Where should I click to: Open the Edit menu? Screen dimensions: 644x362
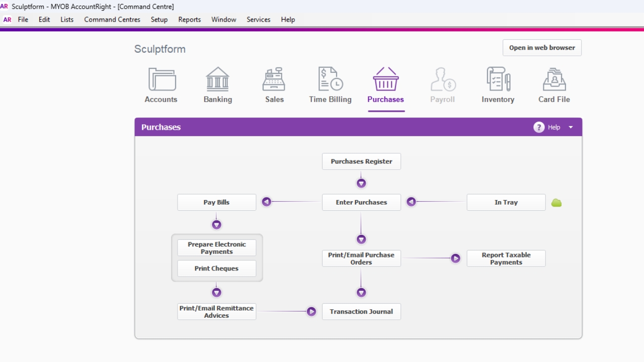pos(44,20)
